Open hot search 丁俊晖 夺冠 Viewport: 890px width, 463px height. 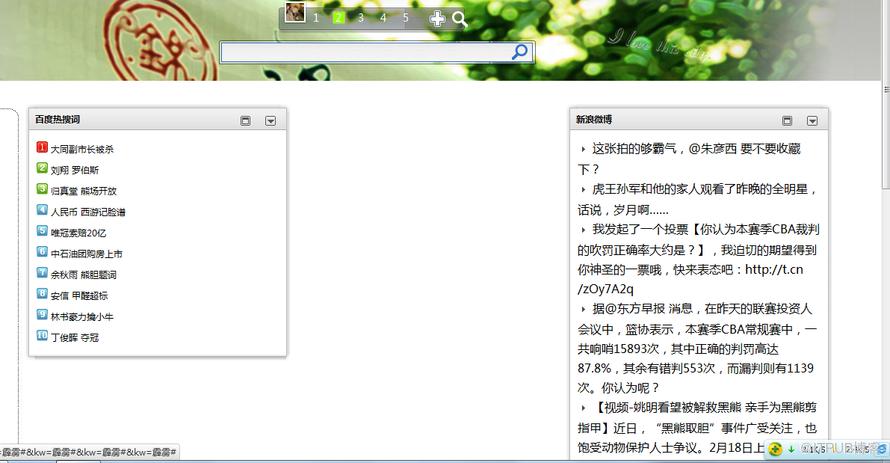point(75,338)
